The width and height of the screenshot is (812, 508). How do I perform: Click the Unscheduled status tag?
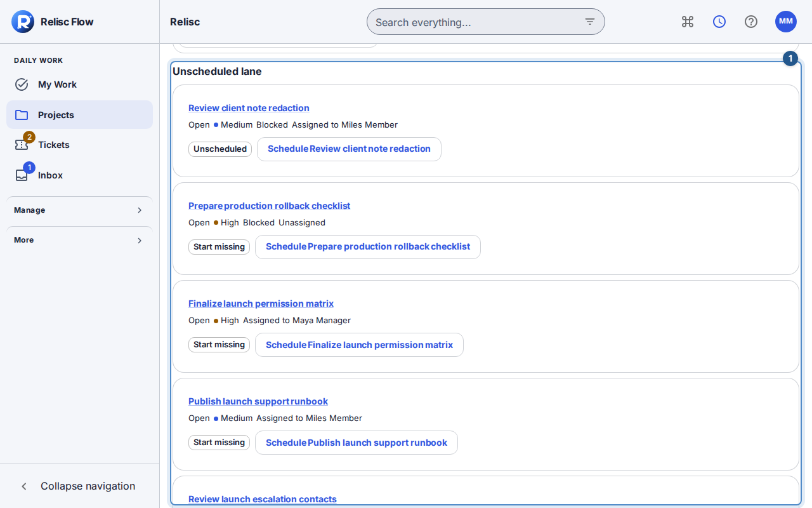220,149
